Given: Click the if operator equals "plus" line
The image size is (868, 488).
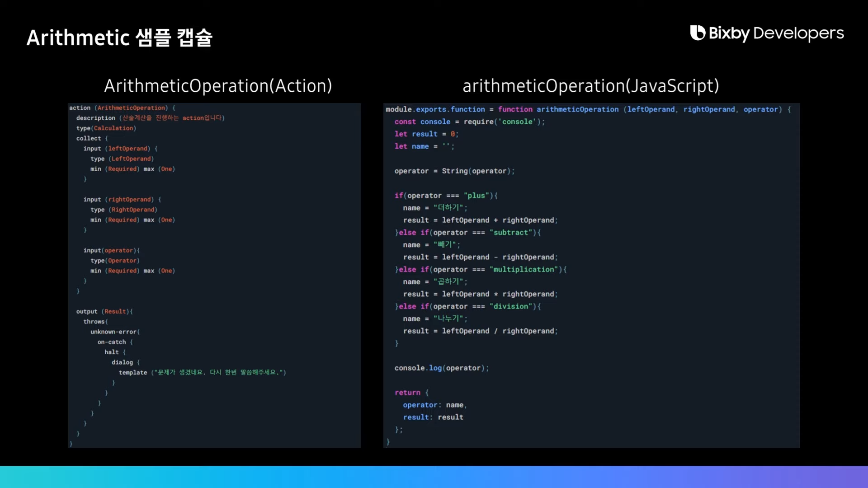Looking at the screenshot, I should tap(446, 196).
